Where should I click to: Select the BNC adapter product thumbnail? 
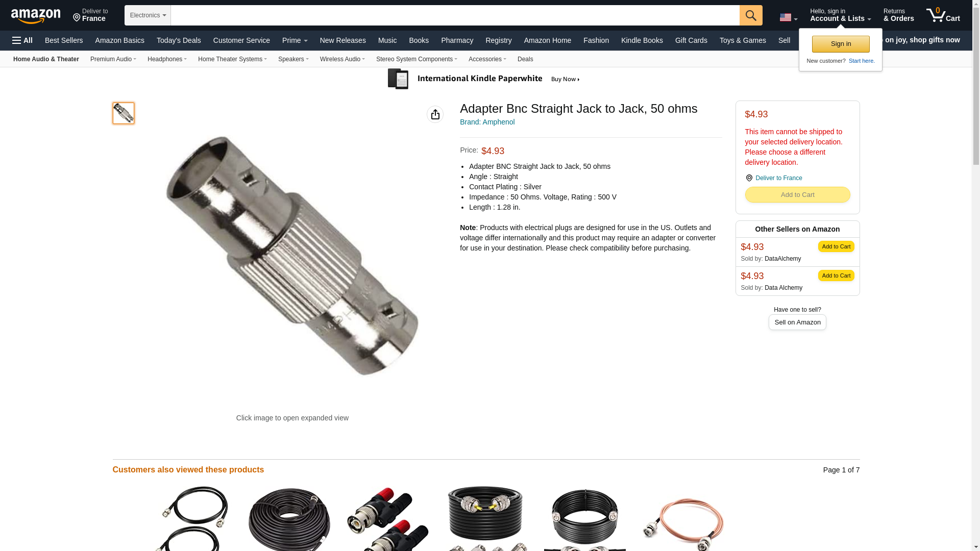coord(124,113)
